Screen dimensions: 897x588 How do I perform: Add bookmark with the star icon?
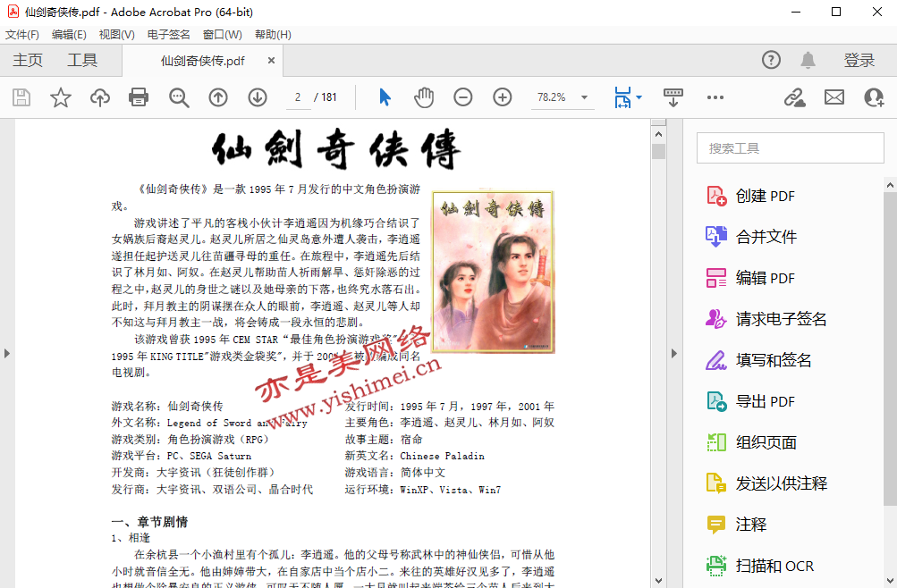[61, 97]
